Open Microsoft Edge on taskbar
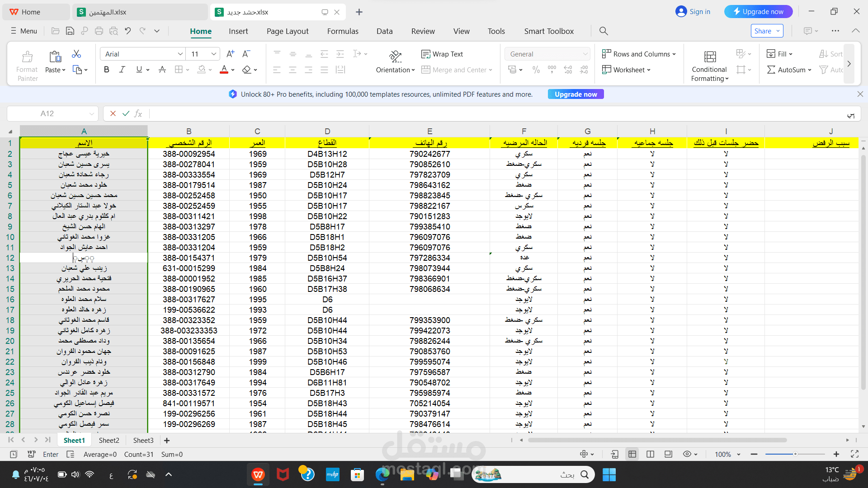 [x=382, y=474]
